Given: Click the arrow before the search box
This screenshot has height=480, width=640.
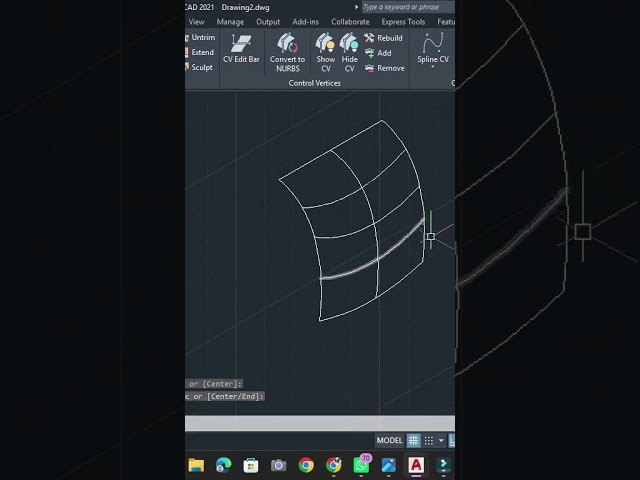Looking at the screenshot, I should 356,7.
